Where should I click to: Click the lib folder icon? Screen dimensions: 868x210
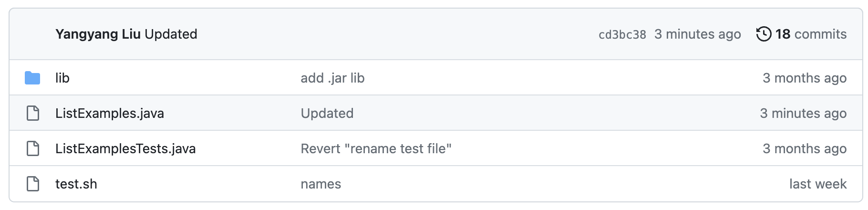(x=32, y=78)
